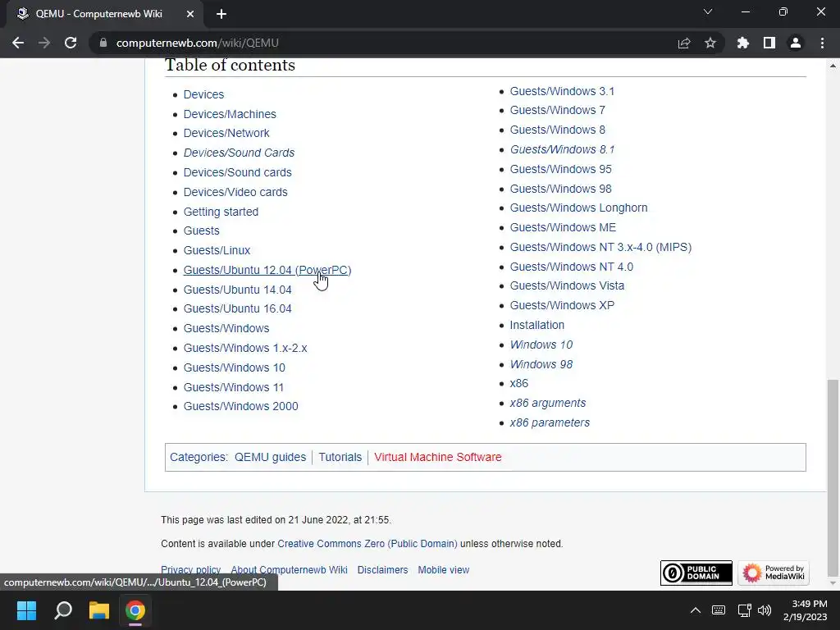Open the Disclaimers footer link
Image resolution: width=840 pixels, height=630 pixels.
coord(382,570)
